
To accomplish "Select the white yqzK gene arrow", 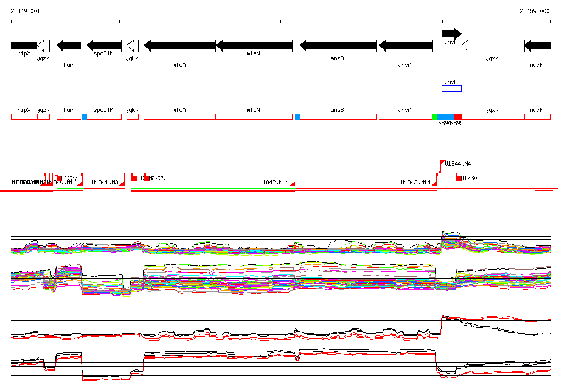I will pyautogui.click(x=44, y=46).
